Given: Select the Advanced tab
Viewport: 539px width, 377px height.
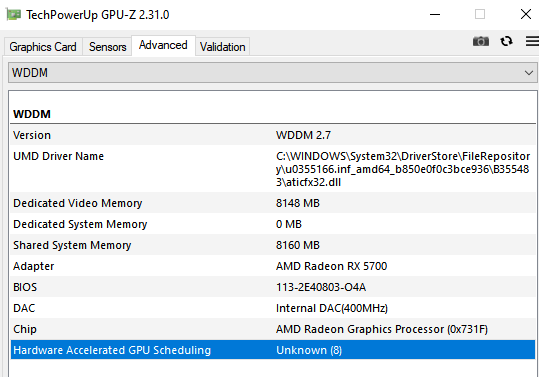Looking at the screenshot, I should [163, 45].
